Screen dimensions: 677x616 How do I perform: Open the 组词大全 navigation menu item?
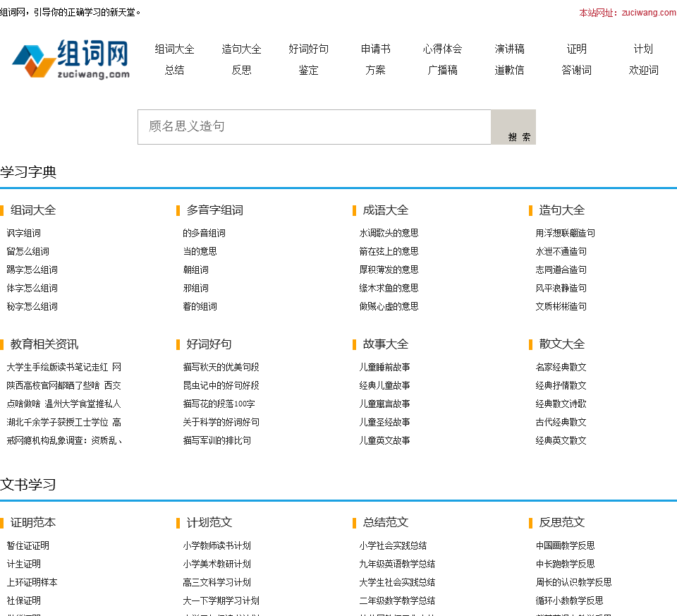[x=174, y=49]
